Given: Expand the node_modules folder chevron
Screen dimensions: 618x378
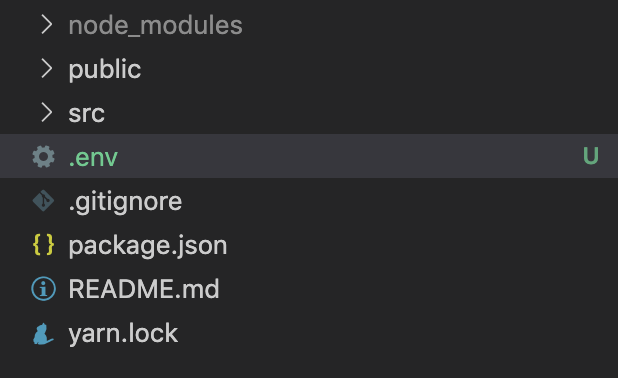Looking at the screenshot, I should pos(47,24).
